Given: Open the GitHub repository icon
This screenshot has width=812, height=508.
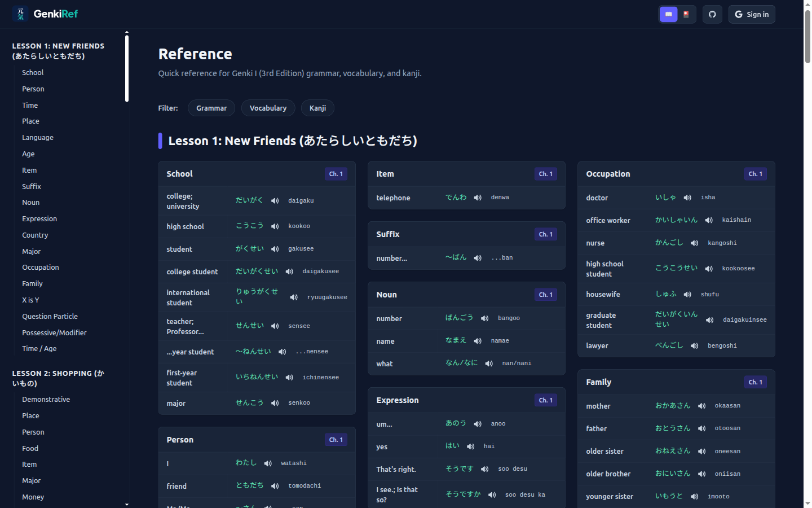Looking at the screenshot, I should point(712,14).
